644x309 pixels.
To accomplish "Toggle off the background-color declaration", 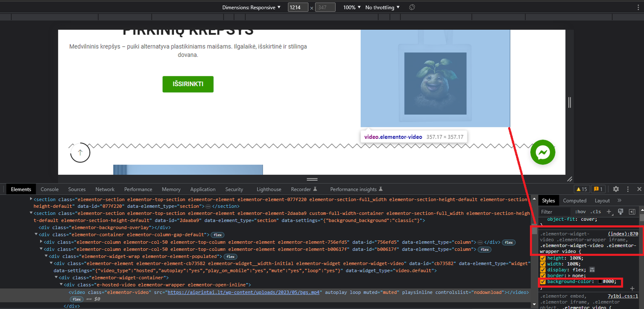I will 543,281.
